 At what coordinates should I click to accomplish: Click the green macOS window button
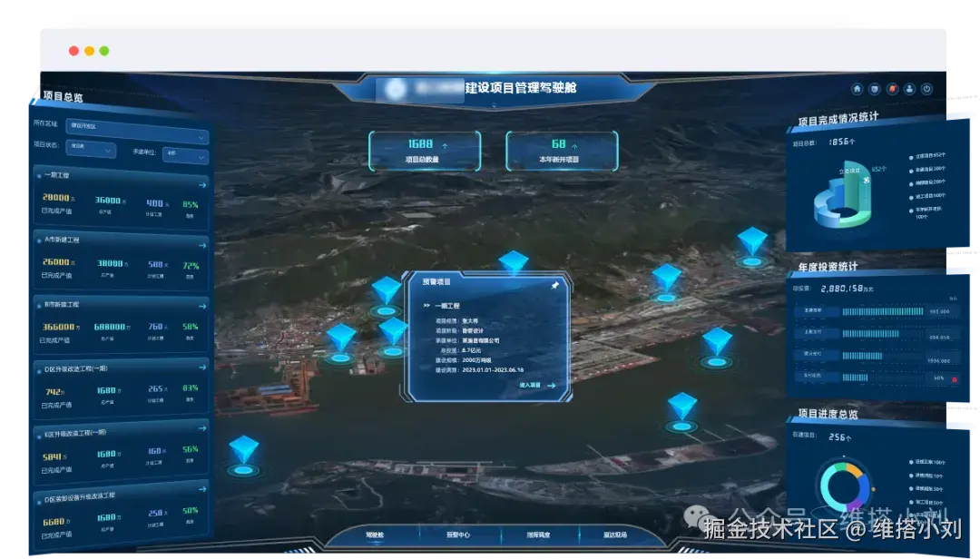[x=104, y=51]
